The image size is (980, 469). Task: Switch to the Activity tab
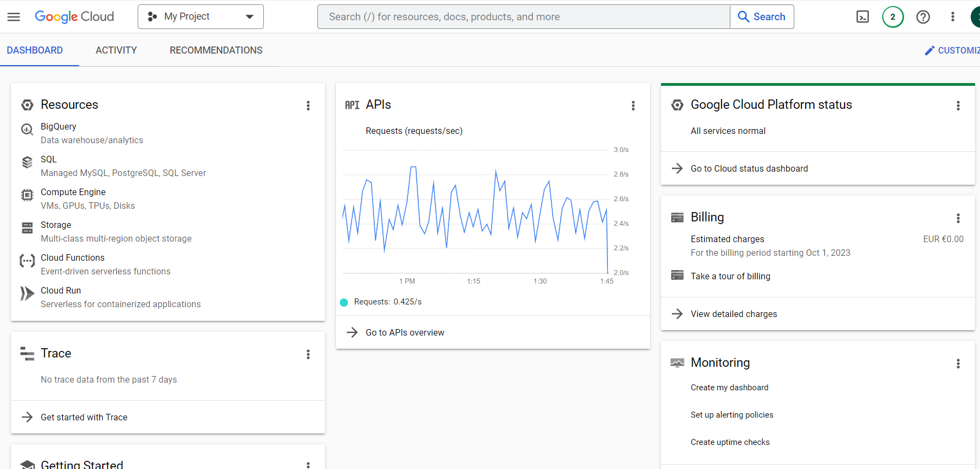coord(116,50)
